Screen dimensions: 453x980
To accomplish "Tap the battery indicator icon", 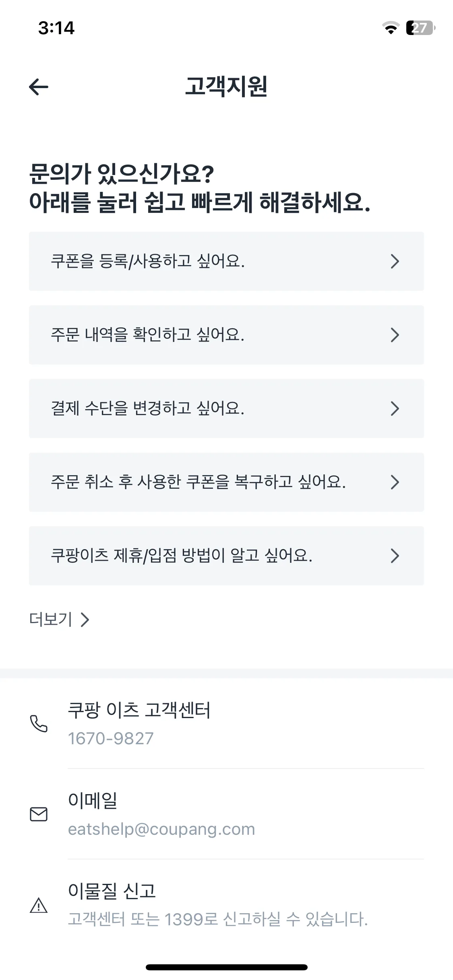I will (420, 28).
